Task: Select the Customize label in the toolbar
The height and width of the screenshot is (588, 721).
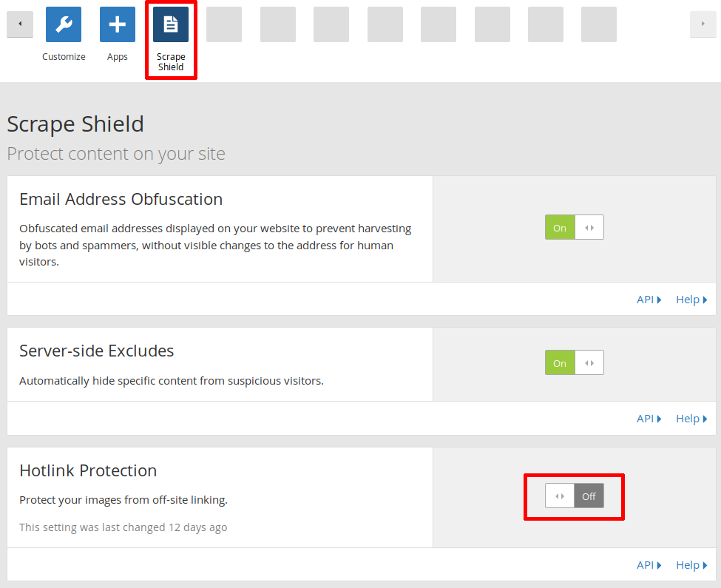Action: click(x=64, y=56)
